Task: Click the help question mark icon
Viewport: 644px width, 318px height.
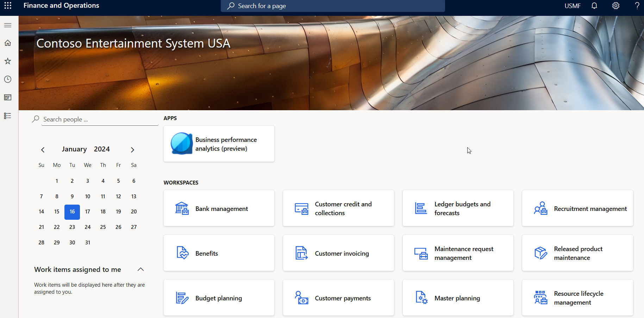Action: pos(637,6)
